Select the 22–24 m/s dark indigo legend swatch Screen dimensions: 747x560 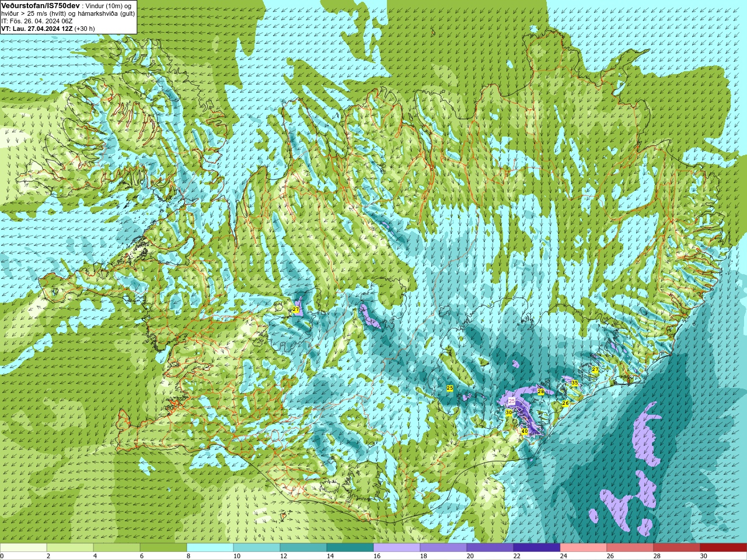(x=537, y=548)
